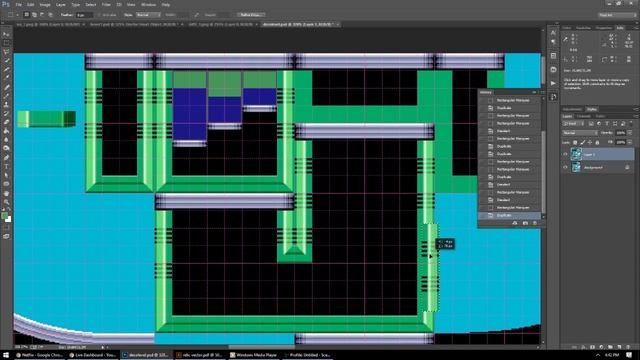Select the Zoom tool
The height and width of the screenshot is (360, 640).
tap(6, 201)
